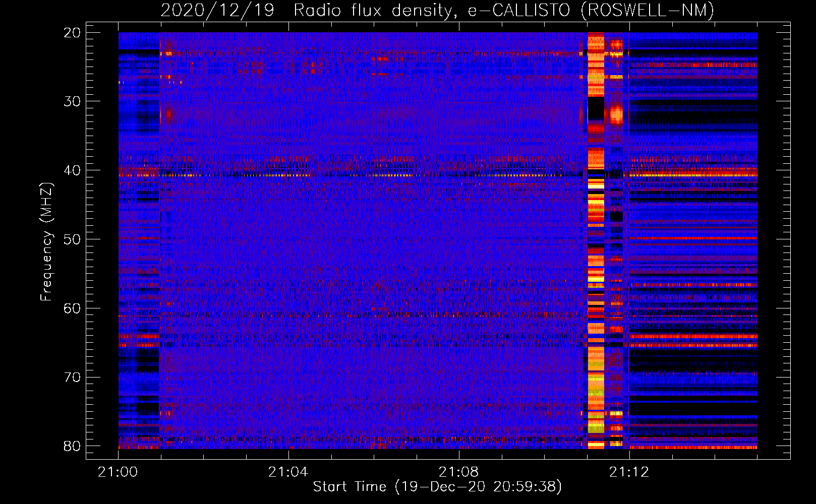Click the '21:00' time tick label
The width and height of the screenshot is (816, 504).
pyautogui.click(x=118, y=472)
